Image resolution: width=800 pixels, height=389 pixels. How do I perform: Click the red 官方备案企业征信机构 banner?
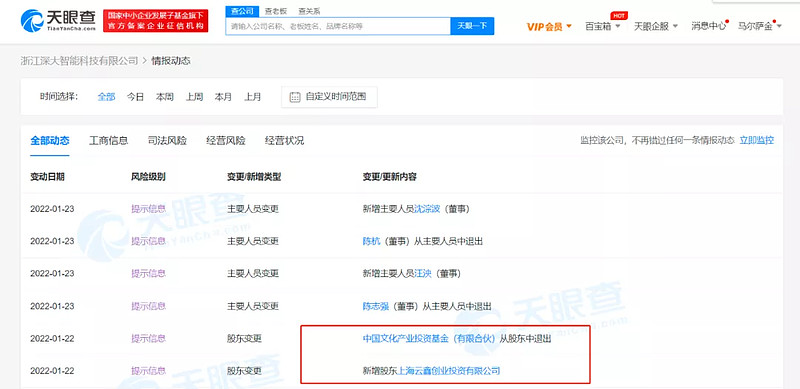pos(156,21)
